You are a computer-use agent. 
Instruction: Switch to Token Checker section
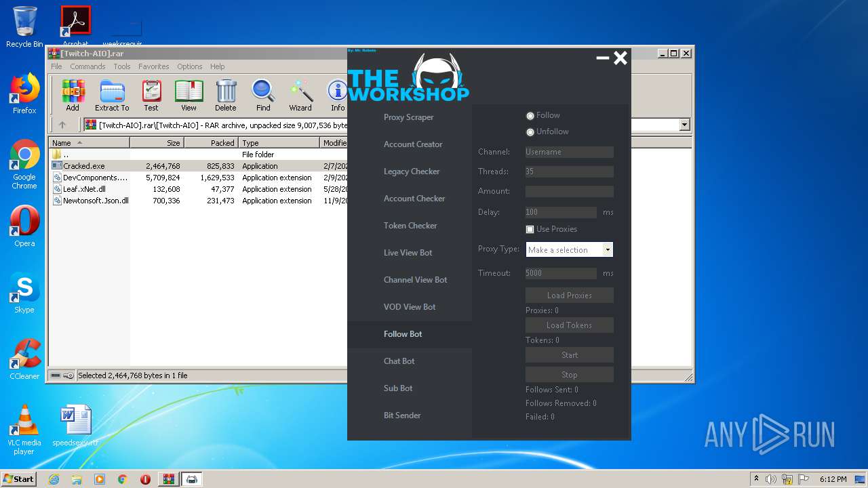click(x=410, y=226)
